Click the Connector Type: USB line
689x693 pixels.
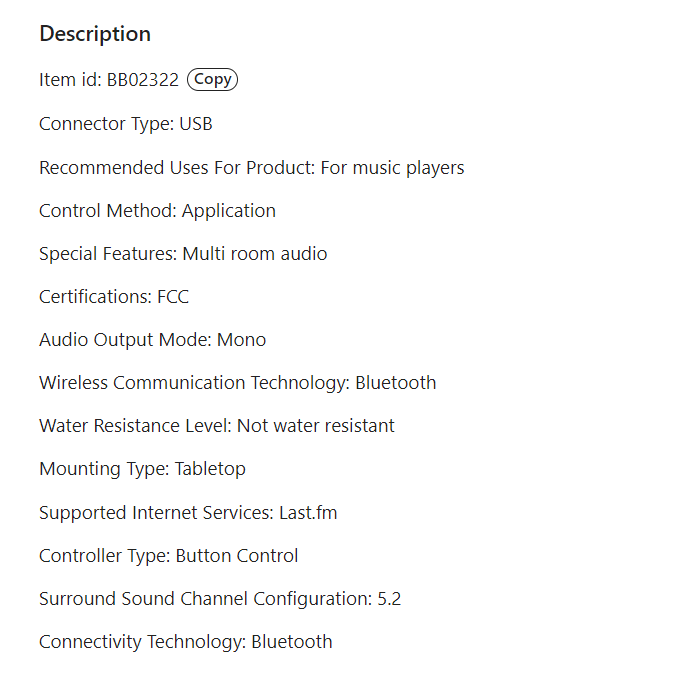[125, 124]
